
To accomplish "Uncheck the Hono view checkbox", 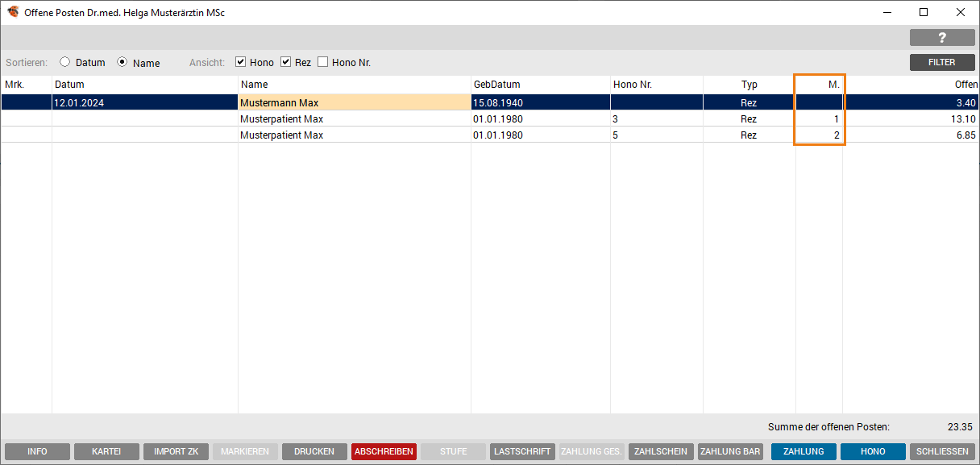I will [x=240, y=62].
